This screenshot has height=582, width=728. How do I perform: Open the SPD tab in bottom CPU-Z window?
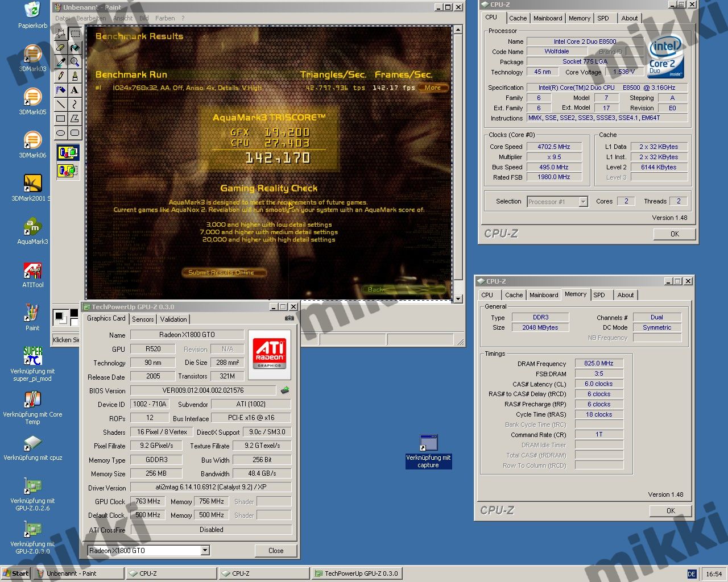(x=599, y=295)
